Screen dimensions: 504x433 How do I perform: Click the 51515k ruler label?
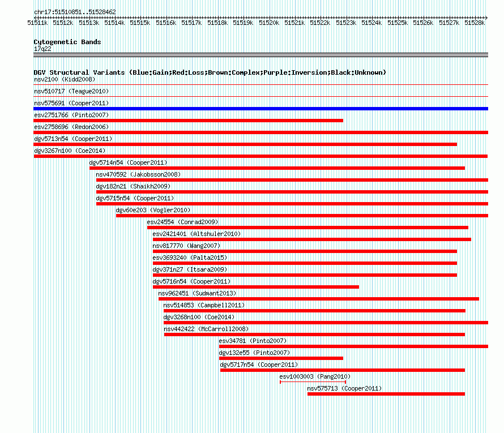[140, 23]
